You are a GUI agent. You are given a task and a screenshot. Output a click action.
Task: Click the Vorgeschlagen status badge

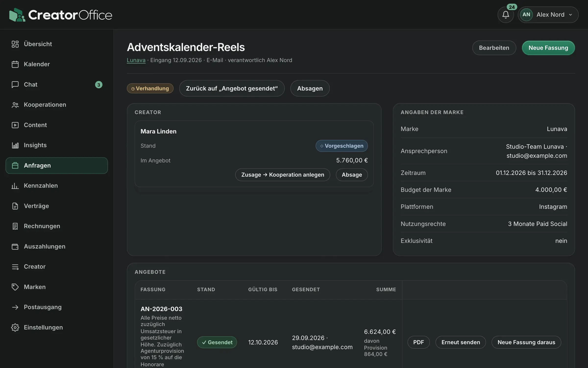342,146
